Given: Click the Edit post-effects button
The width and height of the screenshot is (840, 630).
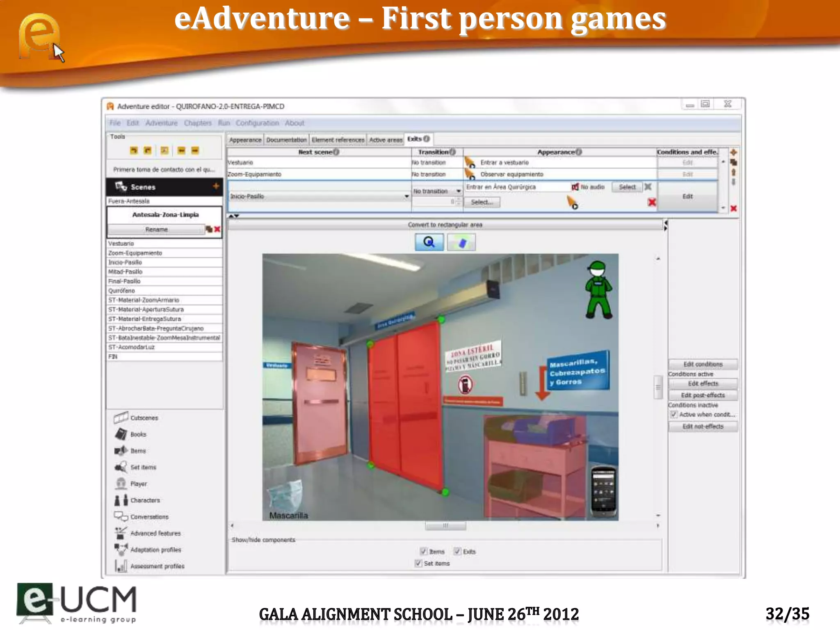Looking at the screenshot, I should [x=703, y=395].
